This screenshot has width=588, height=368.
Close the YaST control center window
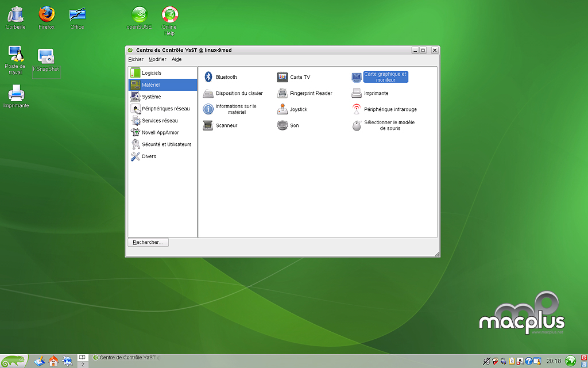(435, 50)
